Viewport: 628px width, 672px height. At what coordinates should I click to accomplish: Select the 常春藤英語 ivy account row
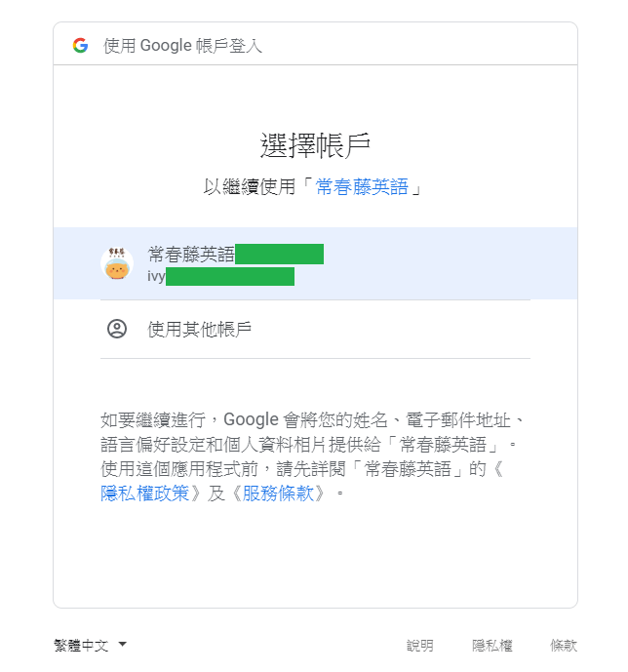pos(315,263)
